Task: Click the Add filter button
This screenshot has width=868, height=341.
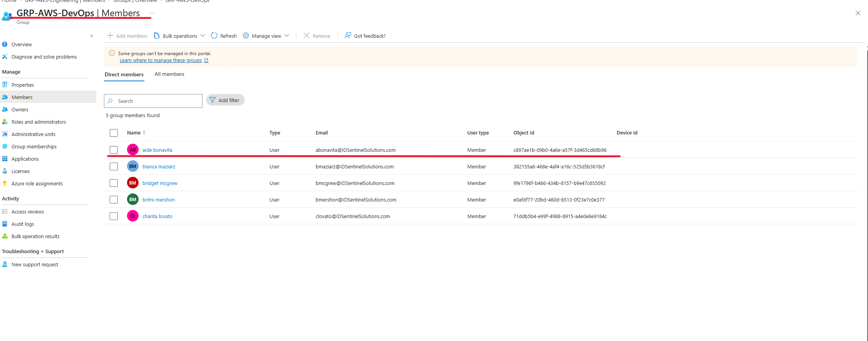Action: click(225, 100)
